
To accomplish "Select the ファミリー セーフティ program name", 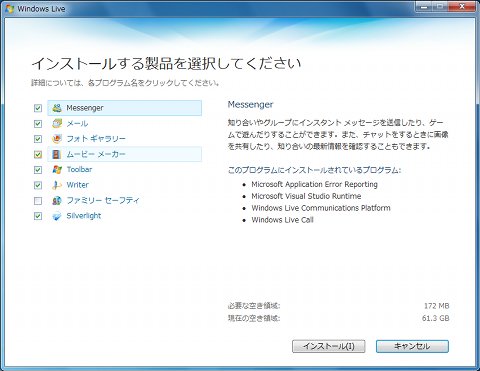I will tap(103, 200).
